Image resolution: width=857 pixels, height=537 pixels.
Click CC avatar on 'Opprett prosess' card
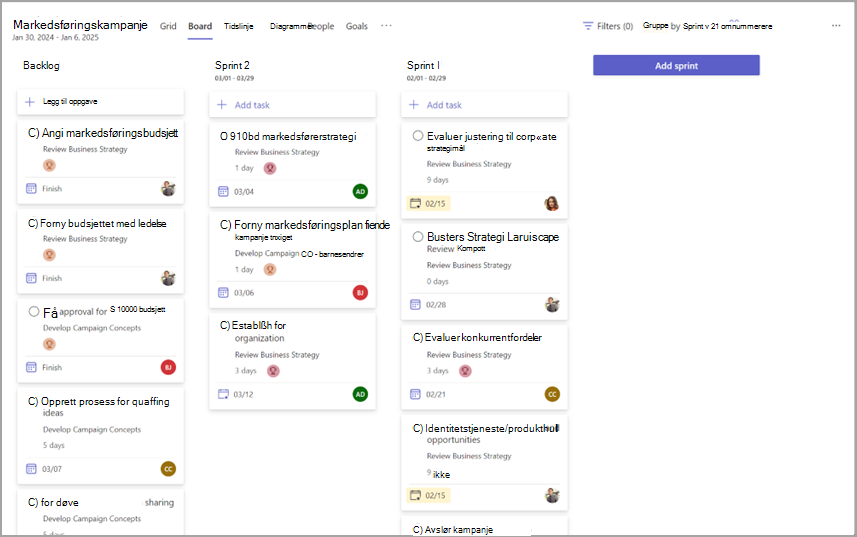click(x=168, y=469)
